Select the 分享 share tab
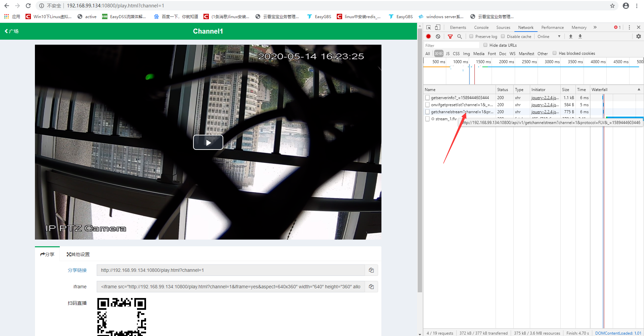 click(47, 254)
